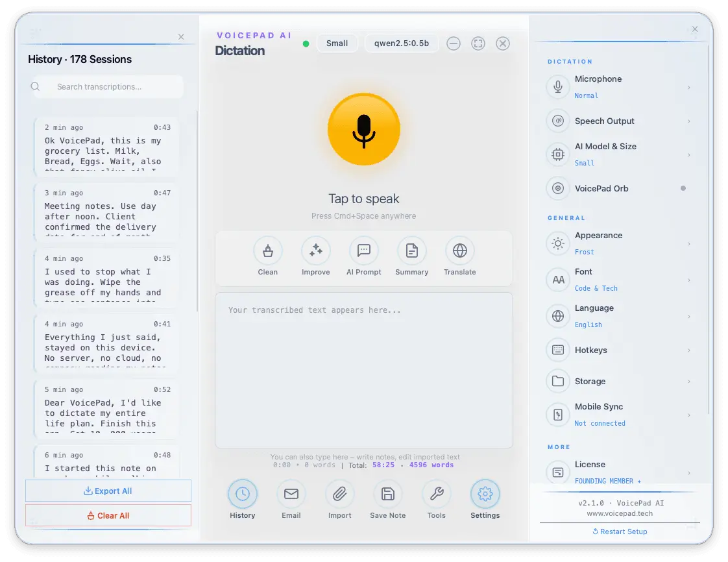Close the Settings panel

pos(695,29)
